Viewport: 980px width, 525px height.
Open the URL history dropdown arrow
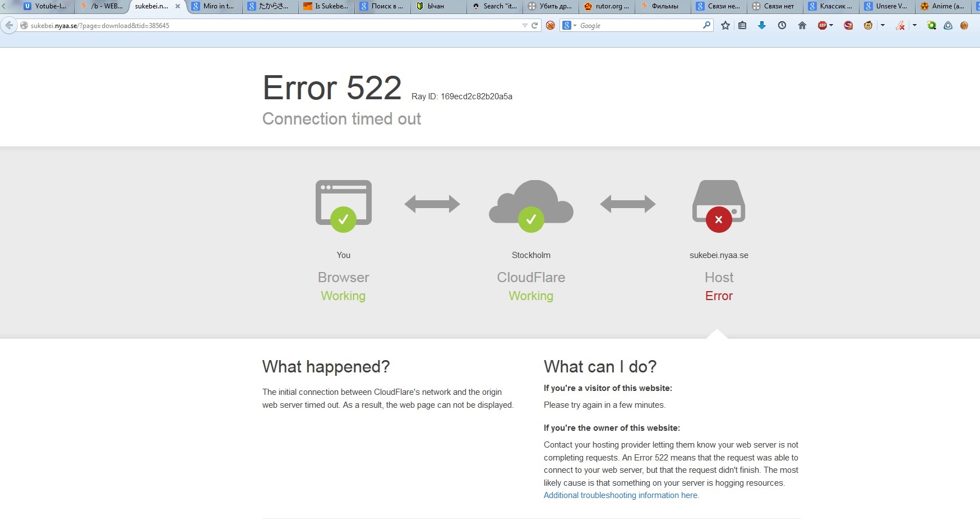[525, 25]
